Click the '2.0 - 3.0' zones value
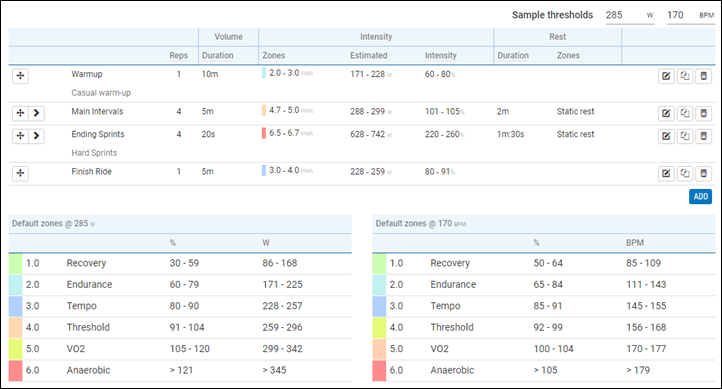 (284, 73)
